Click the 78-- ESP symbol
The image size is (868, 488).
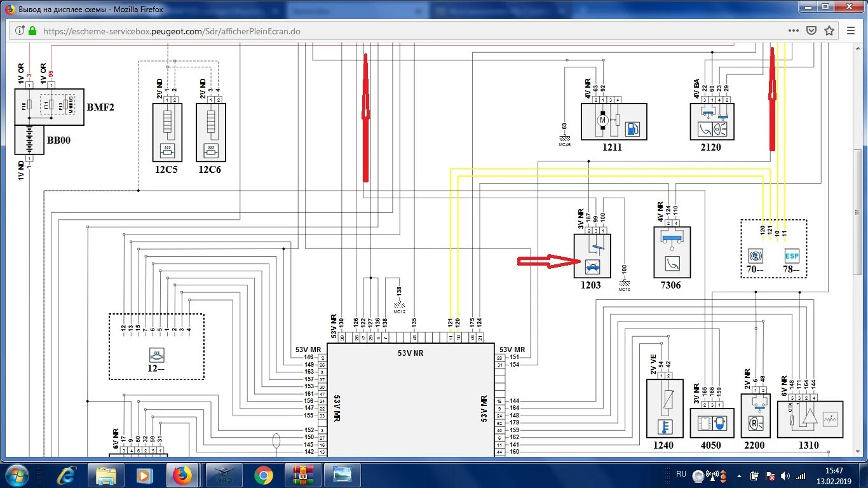[791, 256]
